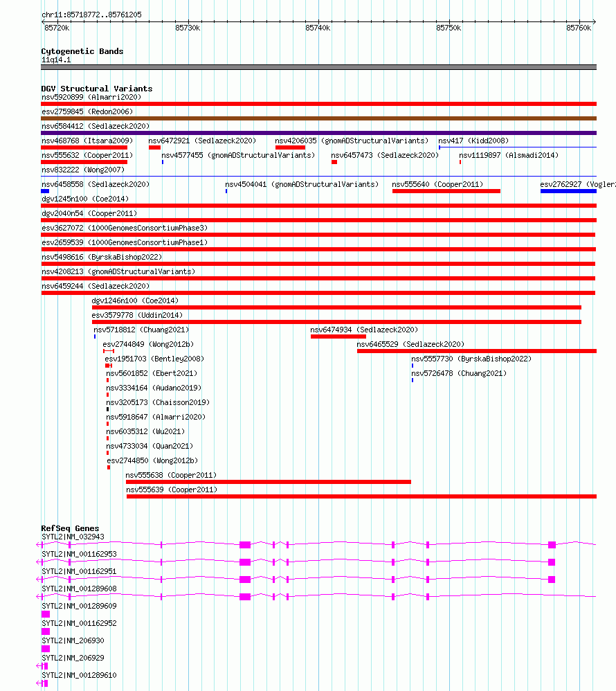Click the SYTL2|NM_001162952 transcript label
This screenshot has height=691, width=616.
pos(80,623)
